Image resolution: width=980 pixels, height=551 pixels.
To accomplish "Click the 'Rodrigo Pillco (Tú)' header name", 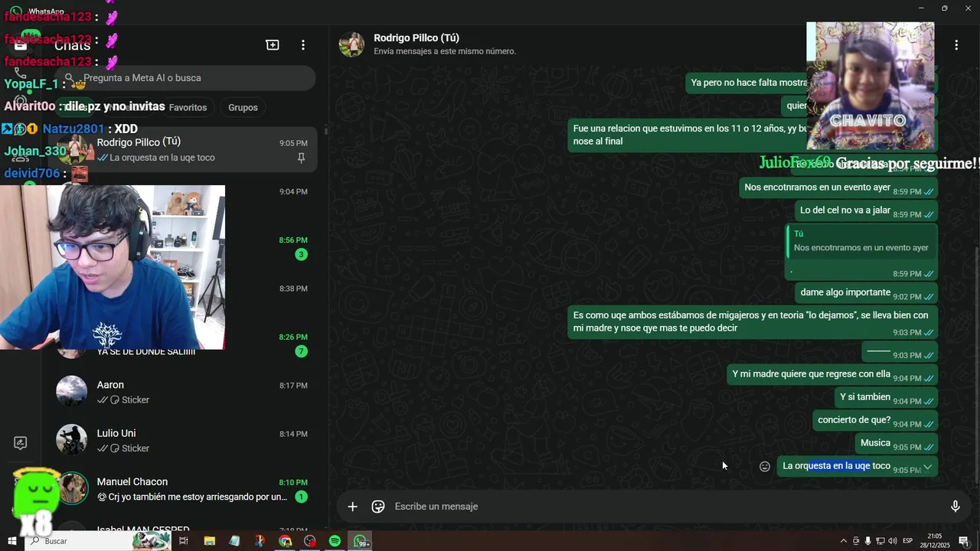I will coord(416,38).
